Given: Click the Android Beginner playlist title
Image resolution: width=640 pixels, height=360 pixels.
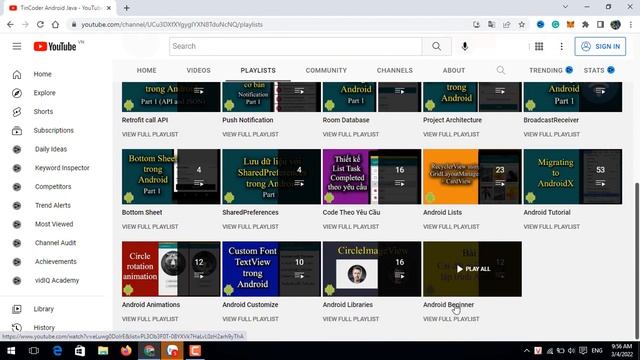Looking at the screenshot, I should pos(448,305).
